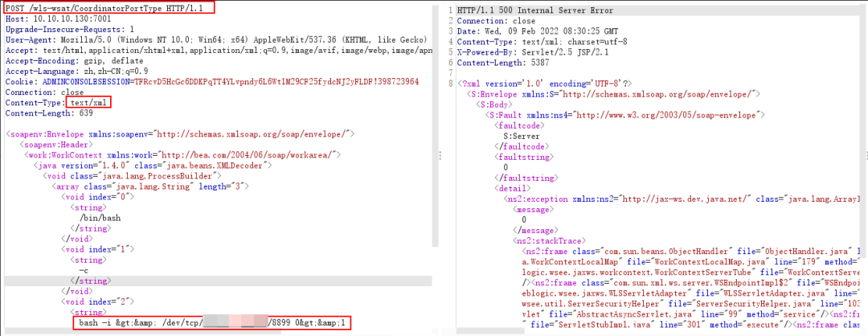The image size is (868, 336).
Task: Select the void index="1" tag
Action: coord(98,249)
